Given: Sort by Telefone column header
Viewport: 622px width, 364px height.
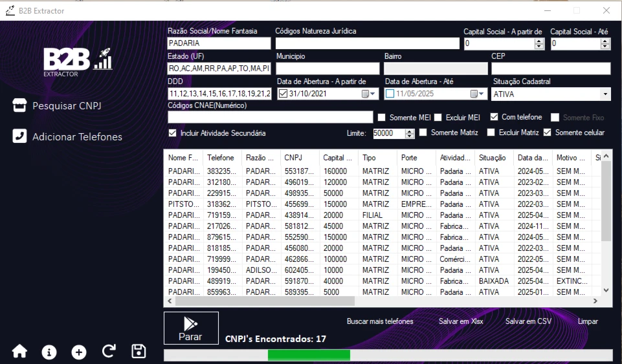Looking at the screenshot, I should click(222, 158).
